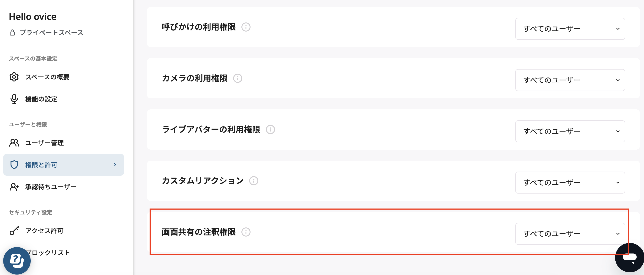
Task: Open the ライブアバターの利用権限 dropdown
Action: click(570, 131)
